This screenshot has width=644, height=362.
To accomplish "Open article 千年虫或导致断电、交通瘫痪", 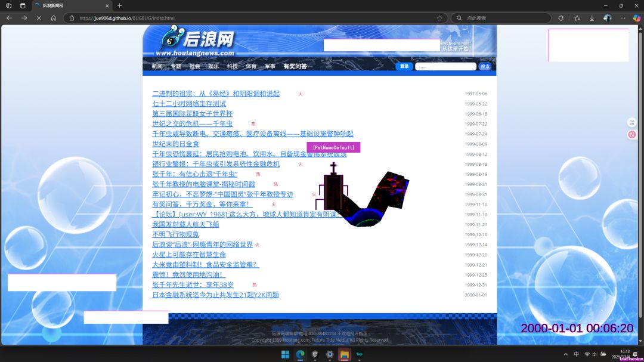I will pyautogui.click(x=253, y=134).
